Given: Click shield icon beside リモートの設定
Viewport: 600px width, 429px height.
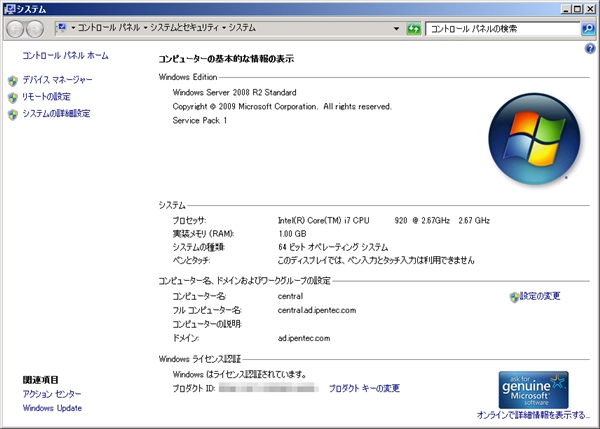Looking at the screenshot, I should point(13,98).
